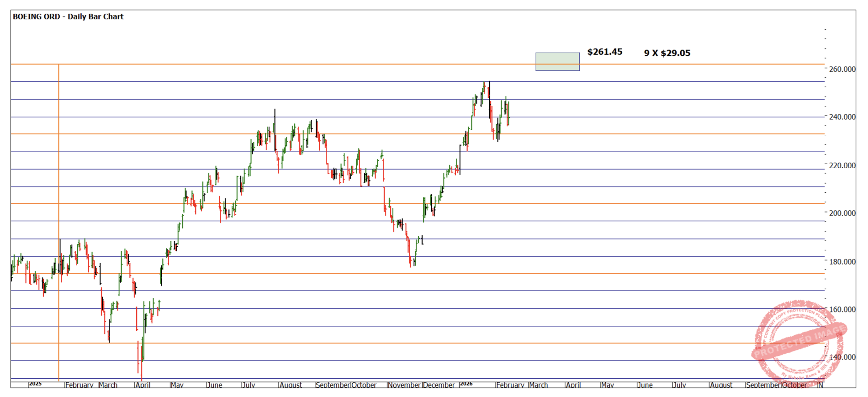The height and width of the screenshot is (397, 868).
Task: Click the 9 X $29.05 annotation
Action: click(667, 53)
